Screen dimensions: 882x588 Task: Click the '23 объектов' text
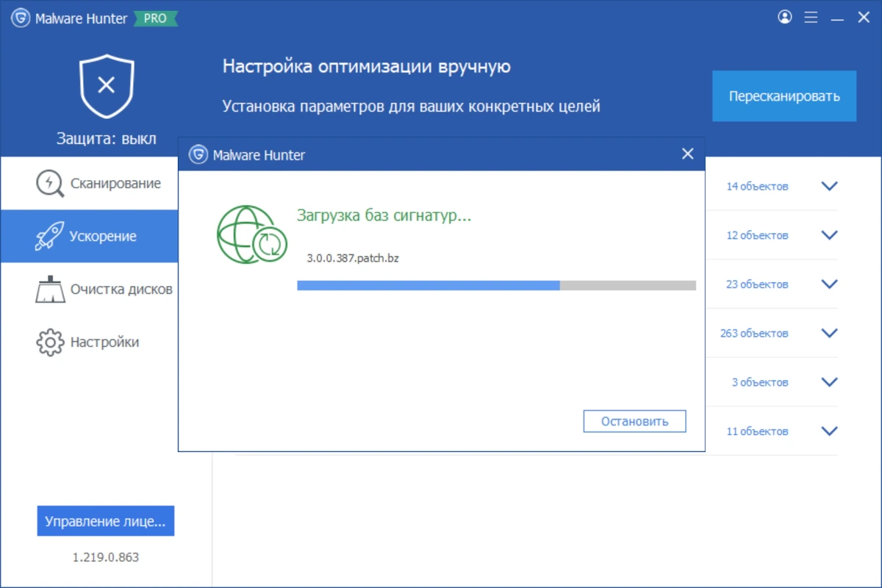[757, 284]
